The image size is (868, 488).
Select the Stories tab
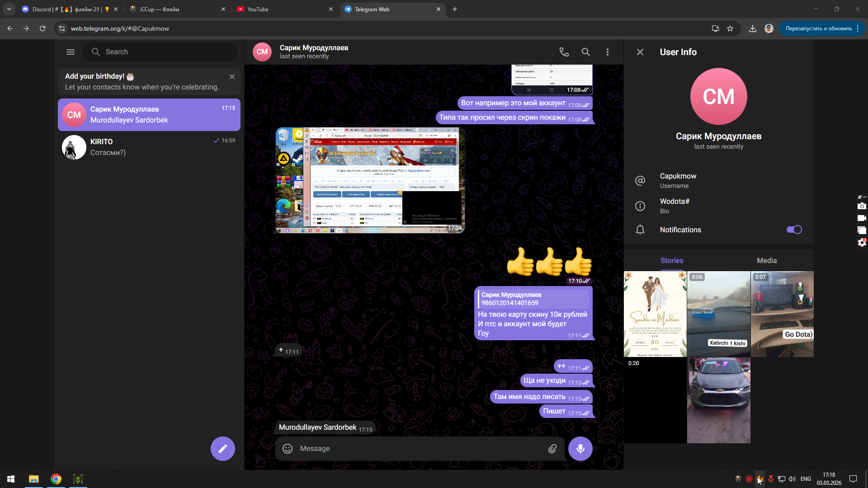pyautogui.click(x=671, y=261)
